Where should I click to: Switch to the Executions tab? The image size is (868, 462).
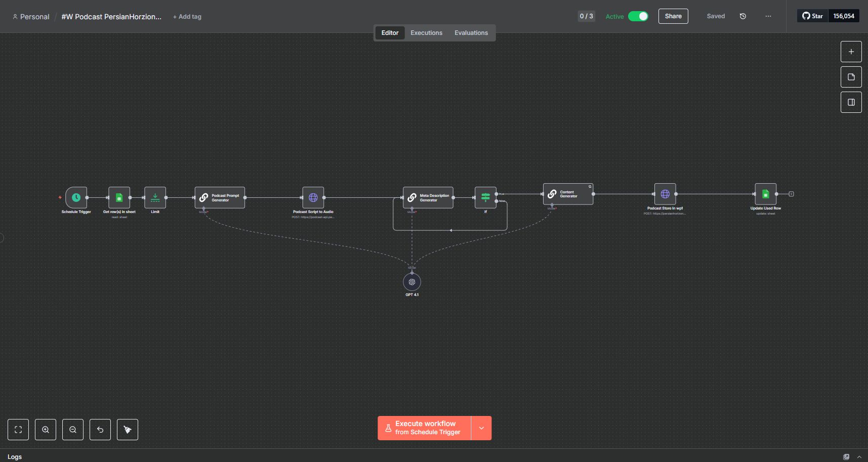[x=426, y=33]
